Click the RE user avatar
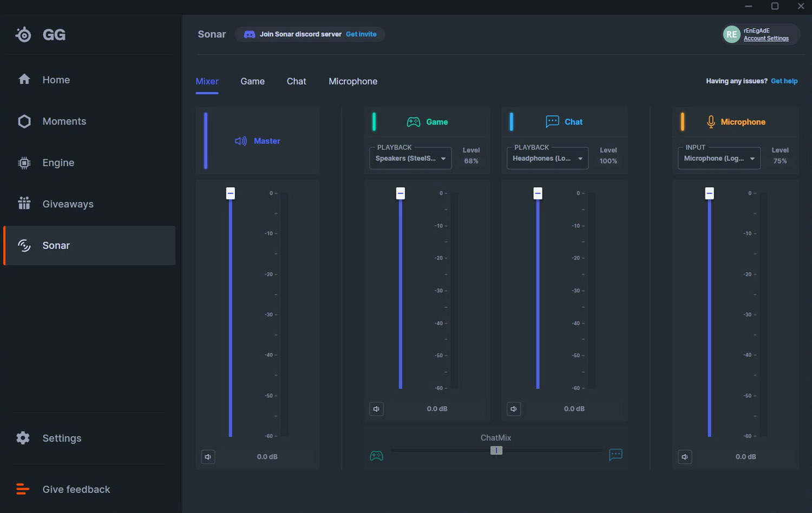This screenshot has height=513, width=812. click(x=732, y=34)
